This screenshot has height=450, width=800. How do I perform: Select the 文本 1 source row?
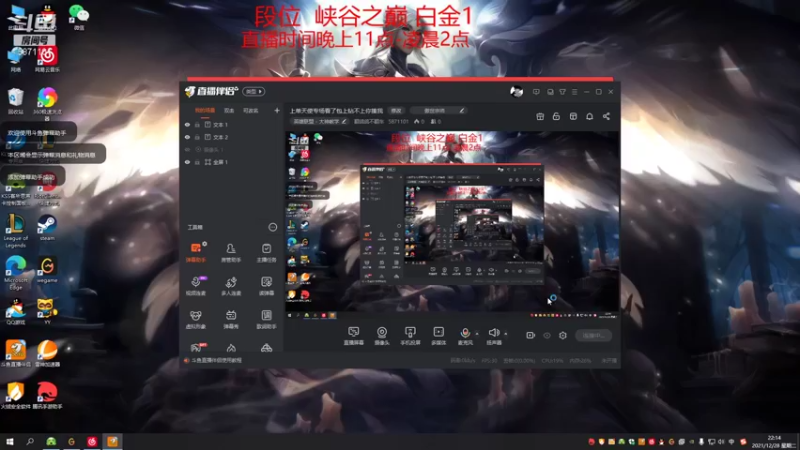[x=232, y=124]
